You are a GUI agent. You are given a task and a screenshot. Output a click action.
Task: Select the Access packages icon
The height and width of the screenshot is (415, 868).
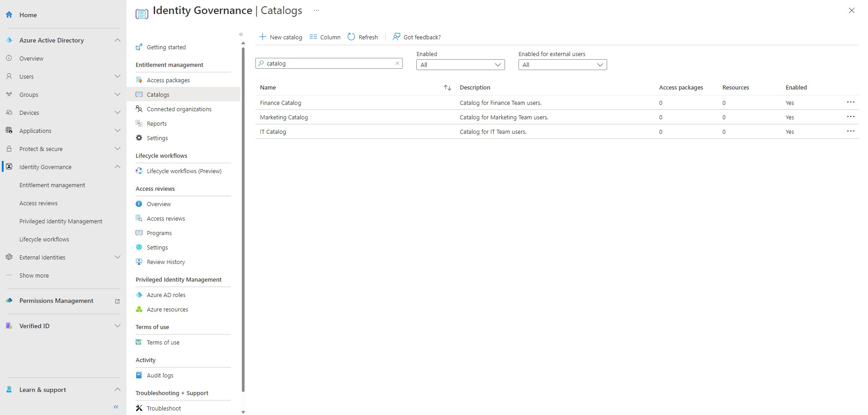click(139, 80)
